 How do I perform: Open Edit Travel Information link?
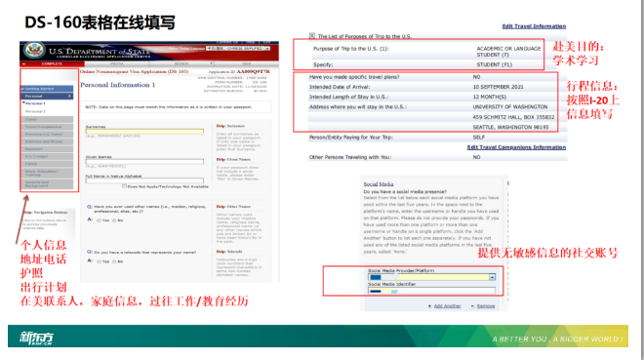point(534,26)
